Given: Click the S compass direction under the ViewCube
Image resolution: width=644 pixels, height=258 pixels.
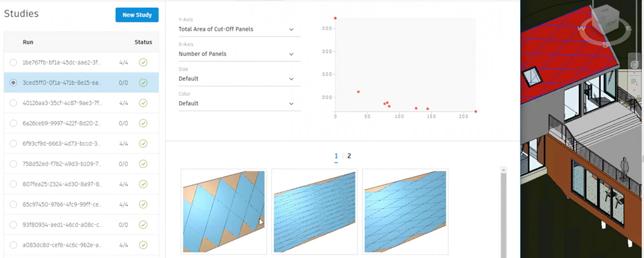Looking at the screenshot, I should coord(606,44).
